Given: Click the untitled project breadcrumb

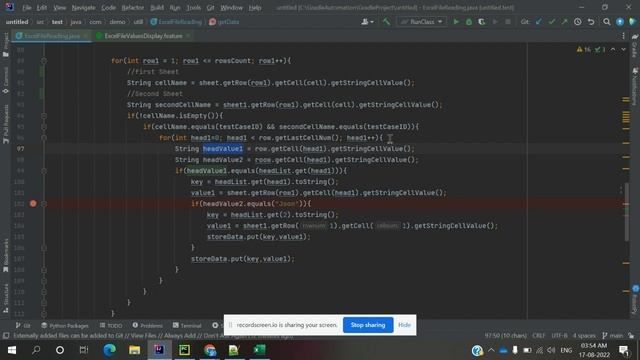Looking at the screenshot, I should (17, 22).
